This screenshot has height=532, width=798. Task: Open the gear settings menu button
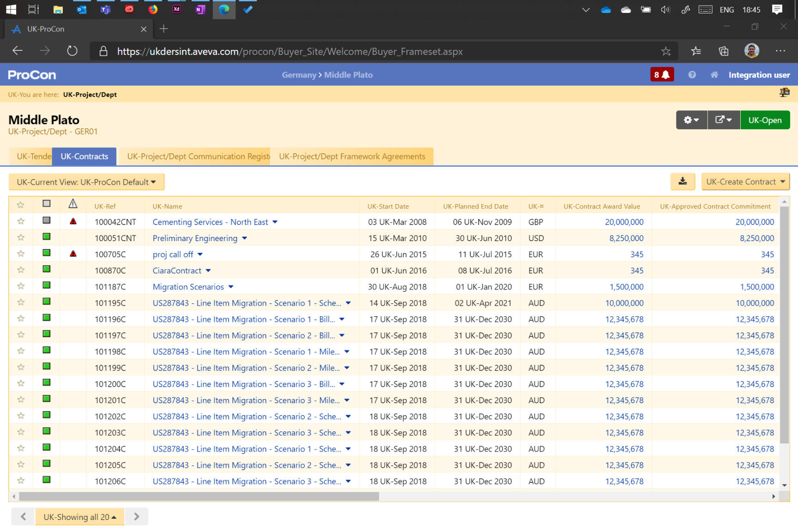pyautogui.click(x=691, y=120)
